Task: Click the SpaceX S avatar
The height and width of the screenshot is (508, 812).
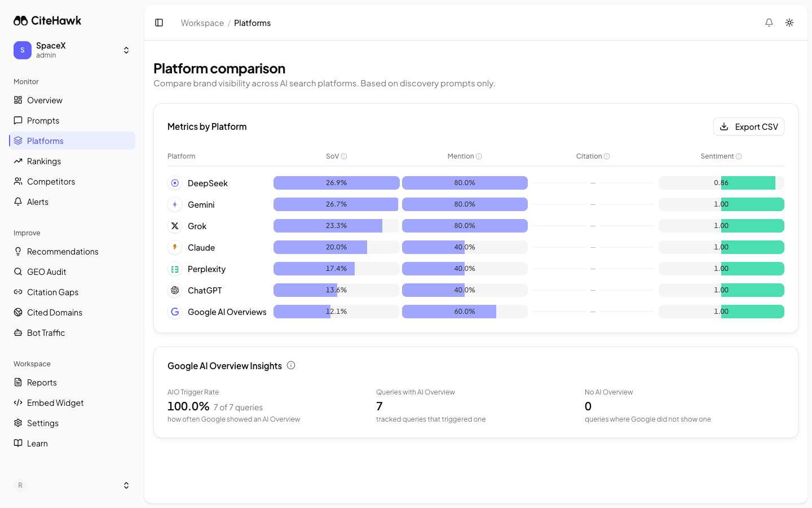Action: (23, 50)
